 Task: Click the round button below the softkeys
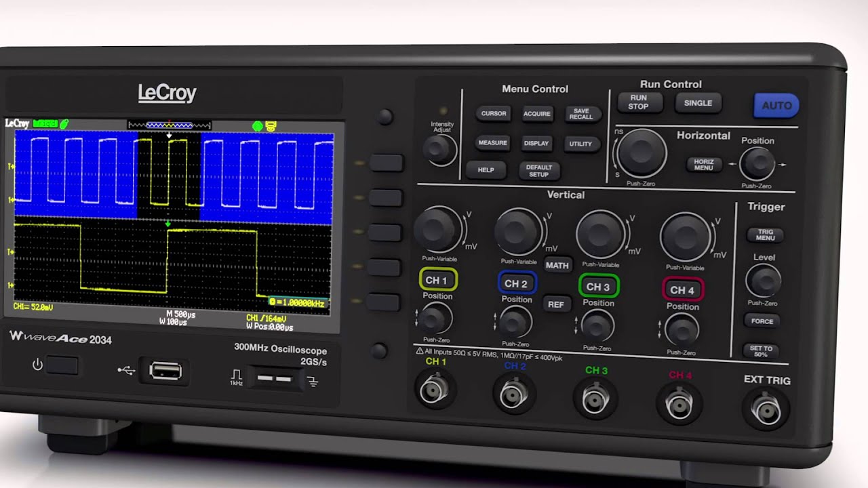pos(380,351)
